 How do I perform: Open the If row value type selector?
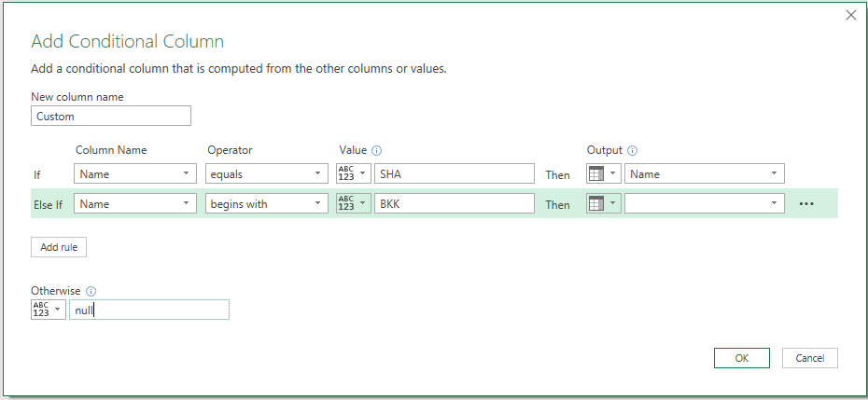coord(353,174)
